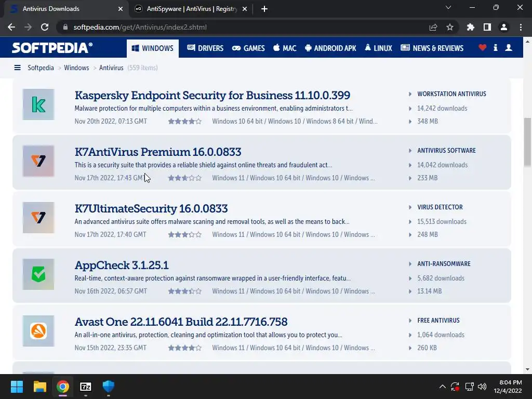532x399 pixels.
Task: Open K7AntiVirus Premium 16.0.0833 link
Action: tap(158, 152)
